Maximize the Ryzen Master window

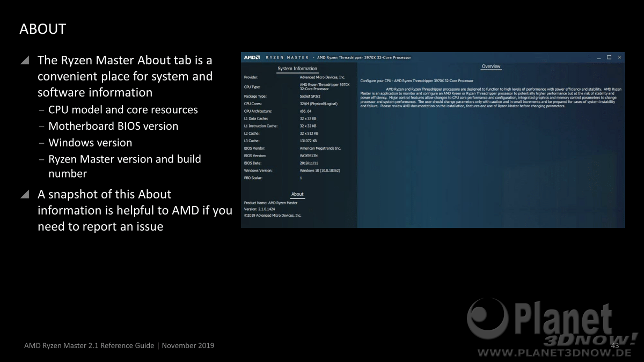[609, 57]
